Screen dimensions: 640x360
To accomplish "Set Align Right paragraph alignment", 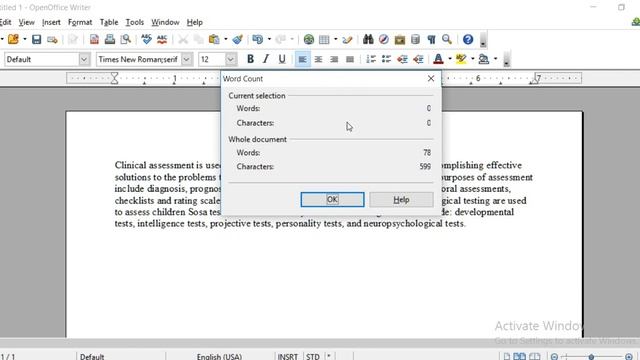I will coord(334,59).
